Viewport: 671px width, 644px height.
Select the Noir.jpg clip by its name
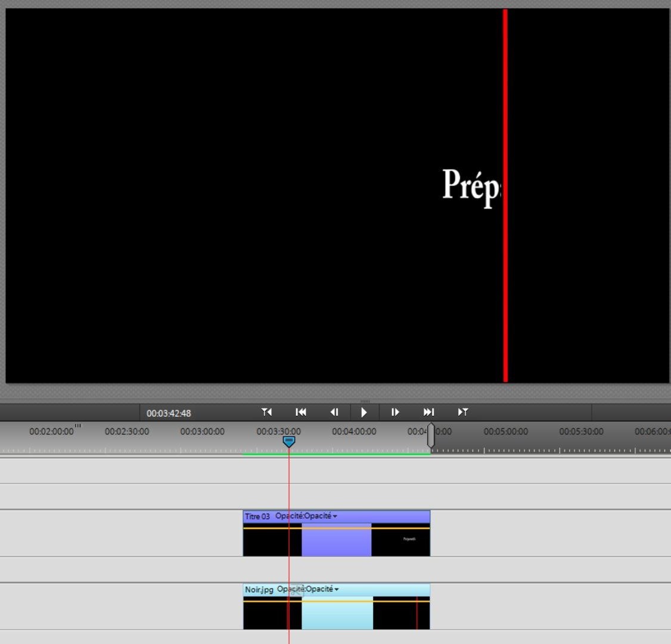259,590
